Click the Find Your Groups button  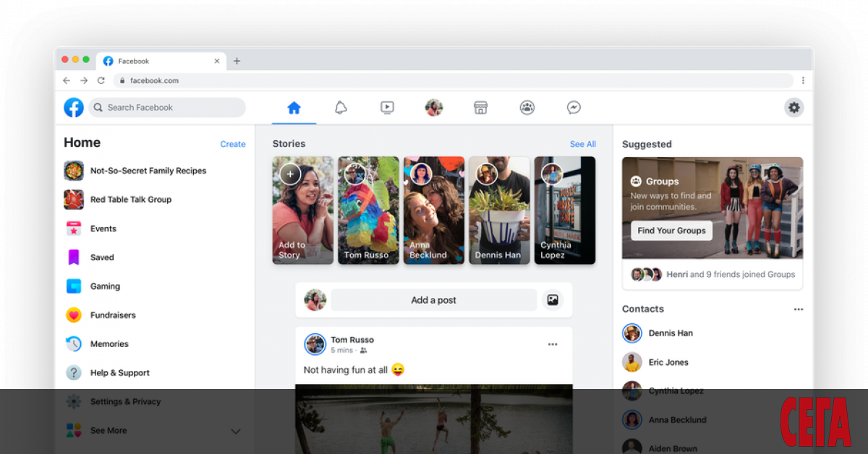671,231
